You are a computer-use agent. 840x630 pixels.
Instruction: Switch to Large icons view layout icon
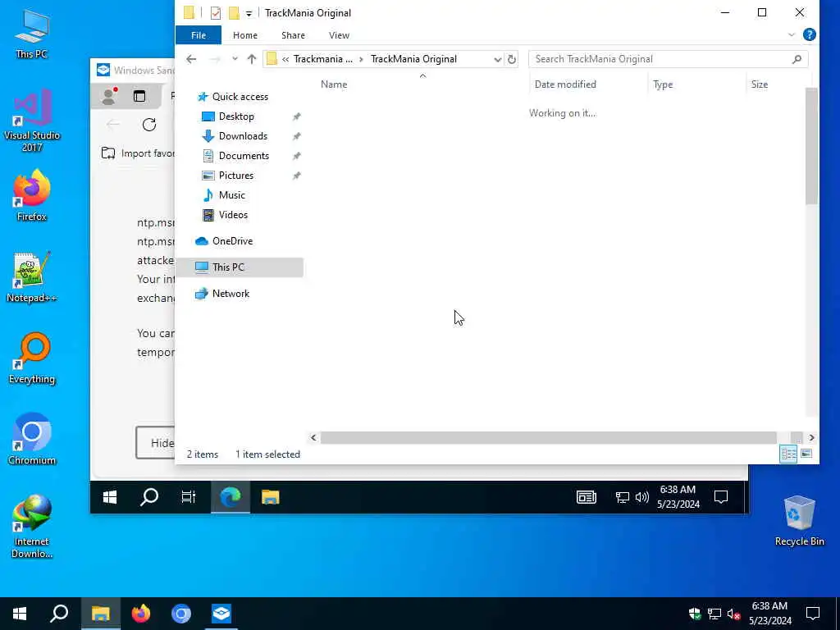(806, 454)
